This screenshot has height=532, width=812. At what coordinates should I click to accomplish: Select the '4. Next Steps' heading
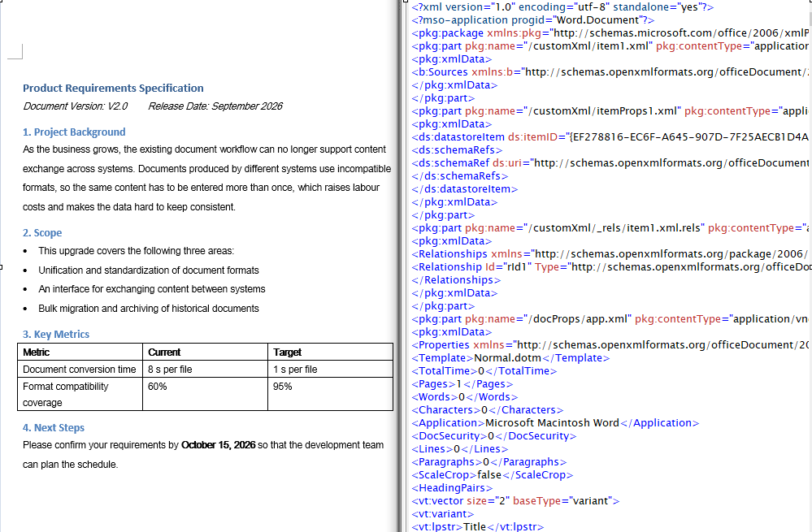[54, 428]
